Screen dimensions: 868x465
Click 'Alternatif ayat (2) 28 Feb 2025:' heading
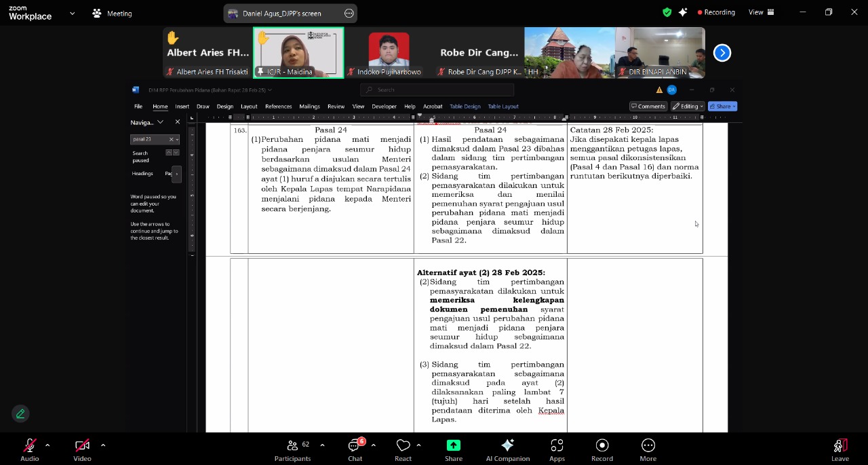481,273
